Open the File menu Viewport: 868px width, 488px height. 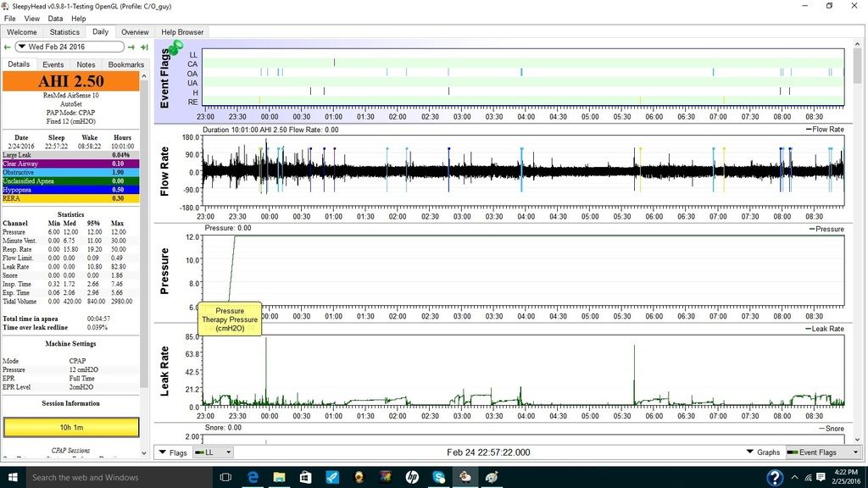(x=10, y=19)
